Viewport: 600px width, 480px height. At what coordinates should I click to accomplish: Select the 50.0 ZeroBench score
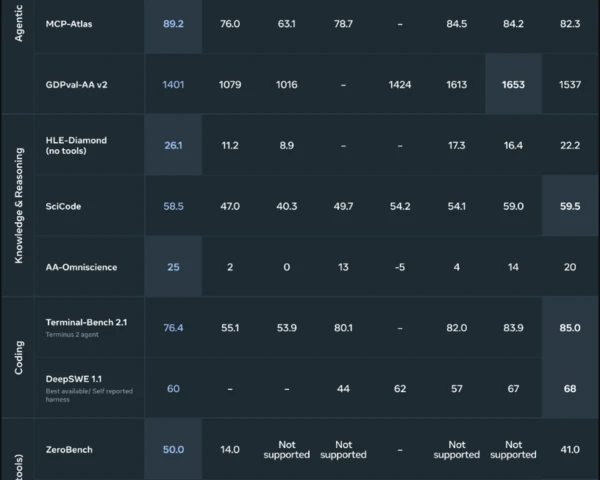(173, 449)
